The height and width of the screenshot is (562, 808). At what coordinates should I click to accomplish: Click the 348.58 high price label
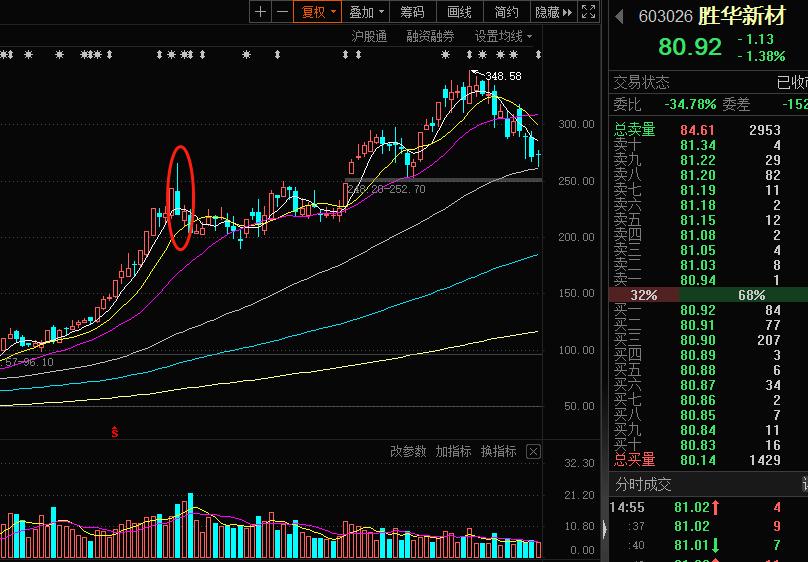coord(503,76)
